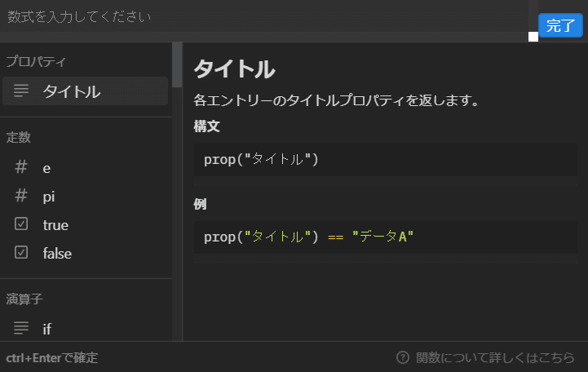The width and height of the screenshot is (588, 372).
Task: Insert the false constant
Action: pyautogui.click(x=86, y=253)
